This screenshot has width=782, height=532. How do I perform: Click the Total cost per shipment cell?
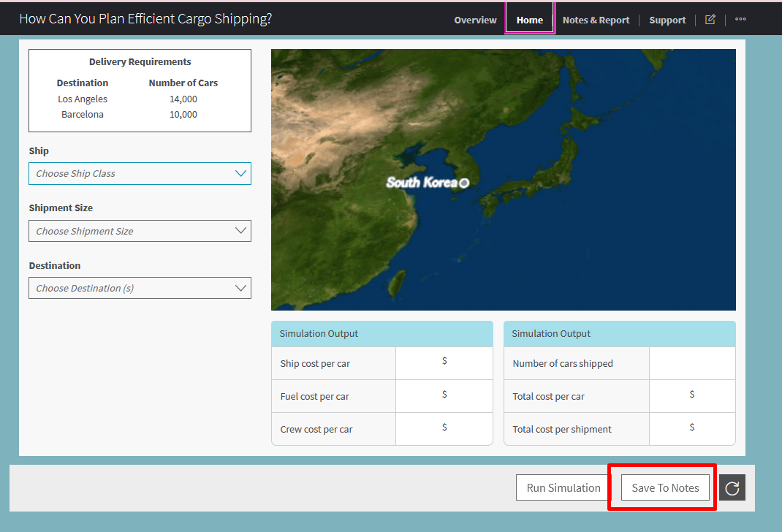coord(576,429)
